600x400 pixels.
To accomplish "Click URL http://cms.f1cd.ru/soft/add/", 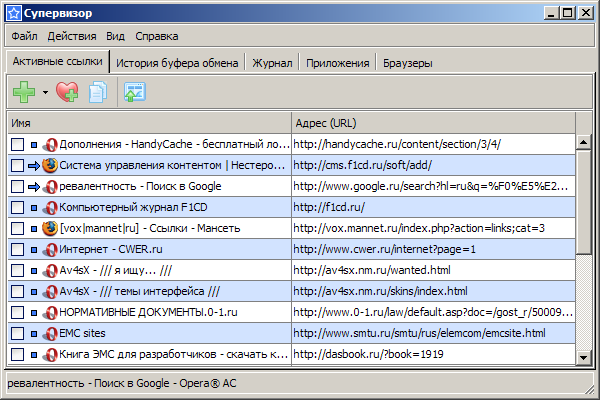I will (x=362, y=165).
